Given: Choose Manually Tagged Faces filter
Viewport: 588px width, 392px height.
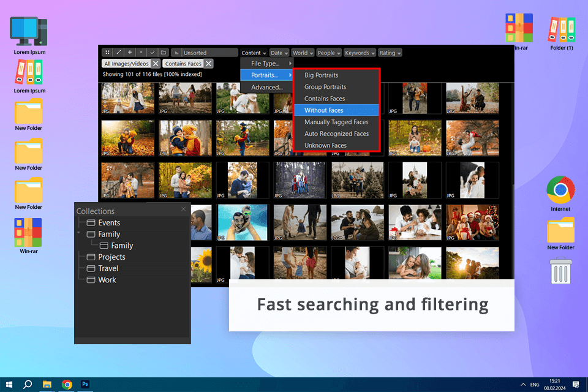Looking at the screenshot, I should coord(336,122).
